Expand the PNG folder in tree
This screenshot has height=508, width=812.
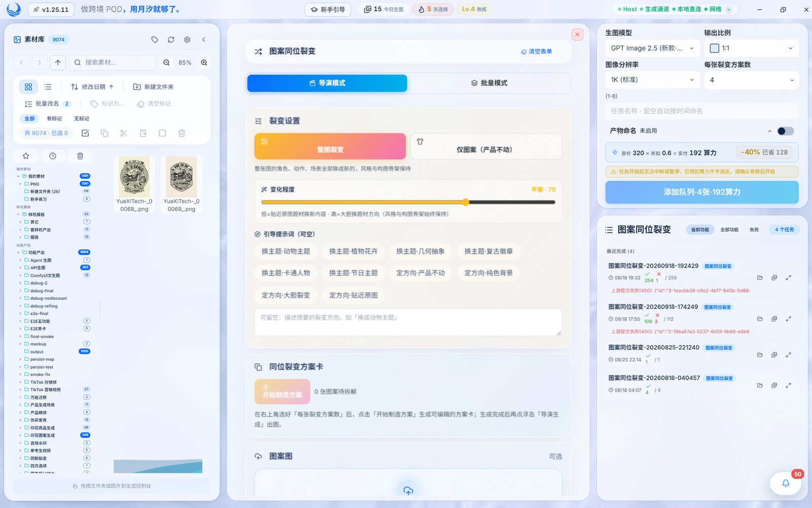pyautogui.click(x=20, y=184)
